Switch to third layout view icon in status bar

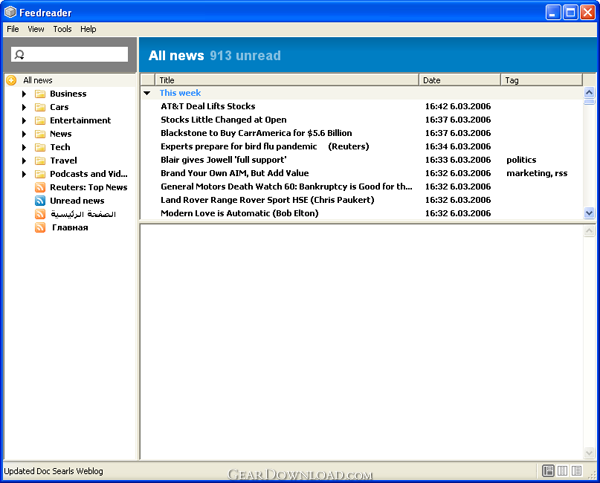577,471
